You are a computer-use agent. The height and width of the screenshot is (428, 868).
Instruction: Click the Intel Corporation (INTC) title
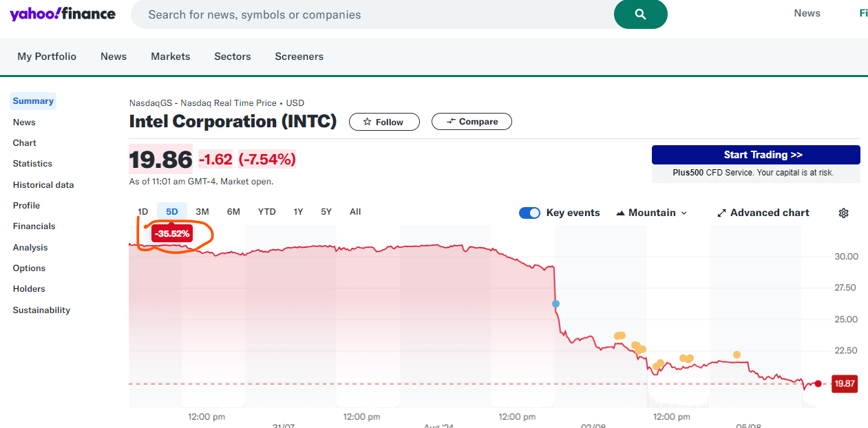[x=233, y=122]
